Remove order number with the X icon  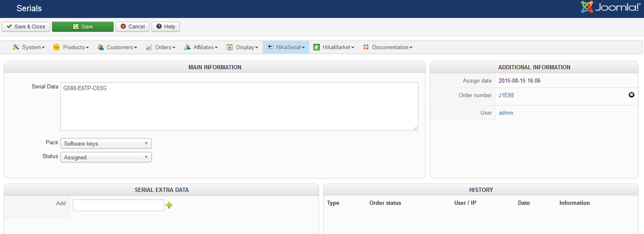point(632,95)
